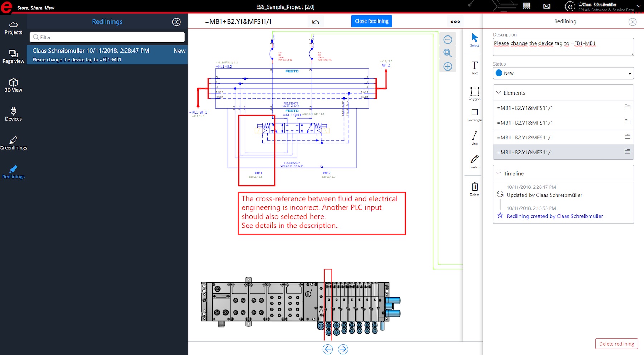Screen dimensions: 644x355
Task: Pick the Polygon drawing tool
Action: 474,93
